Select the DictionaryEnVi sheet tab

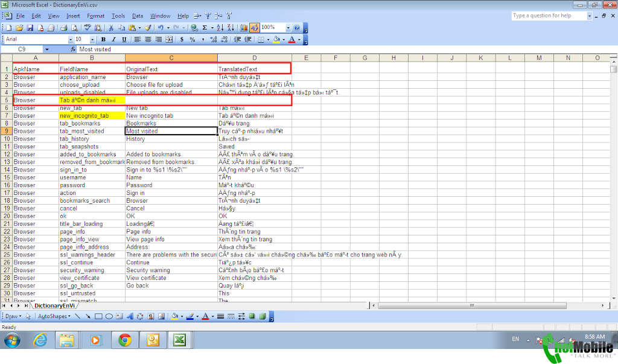[x=54, y=305]
